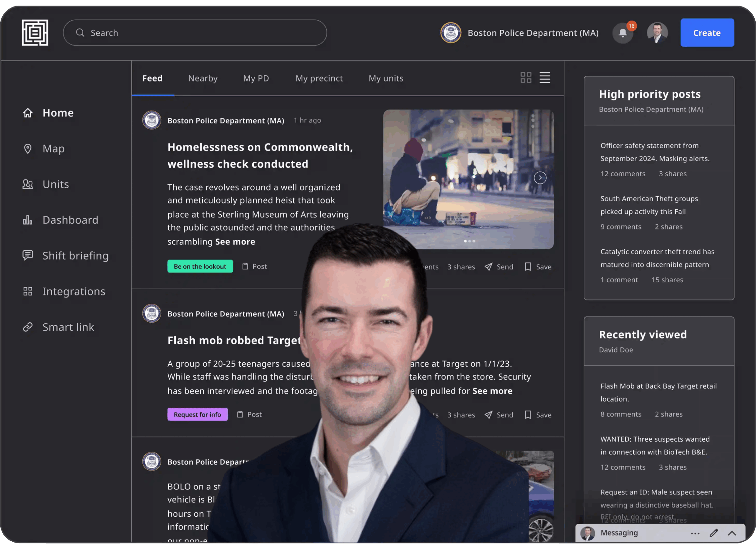Open the notifications bell
Image resolution: width=756 pixels, height=552 pixels.
pyautogui.click(x=623, y=33)
